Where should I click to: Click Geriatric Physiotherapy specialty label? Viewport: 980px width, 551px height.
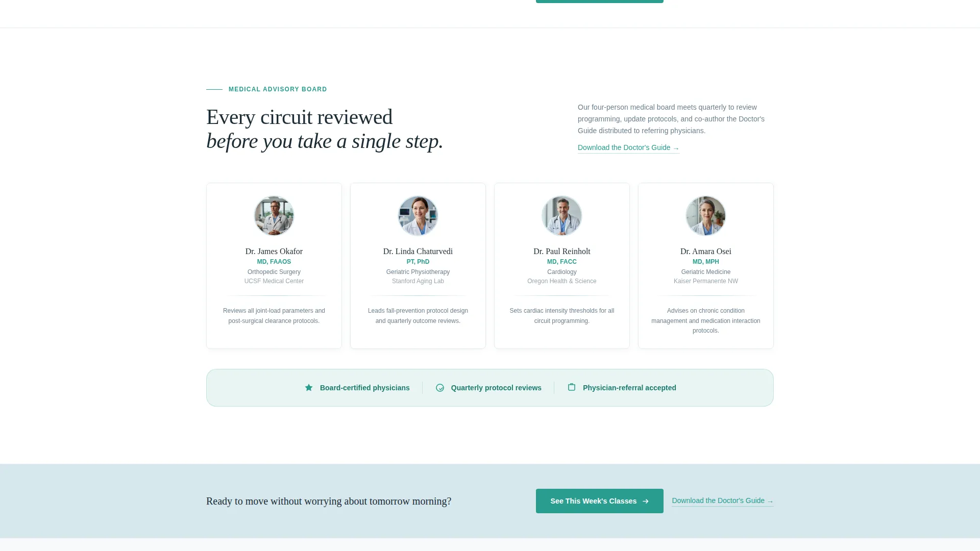[418, 272]
